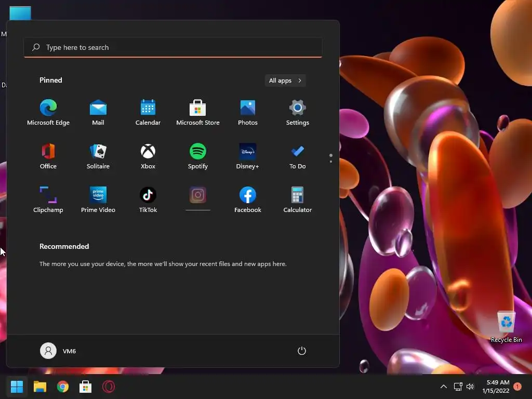The height and width of the screenshot is (399, 532).
Task: Click the All apps button
Action: point(285,81)
